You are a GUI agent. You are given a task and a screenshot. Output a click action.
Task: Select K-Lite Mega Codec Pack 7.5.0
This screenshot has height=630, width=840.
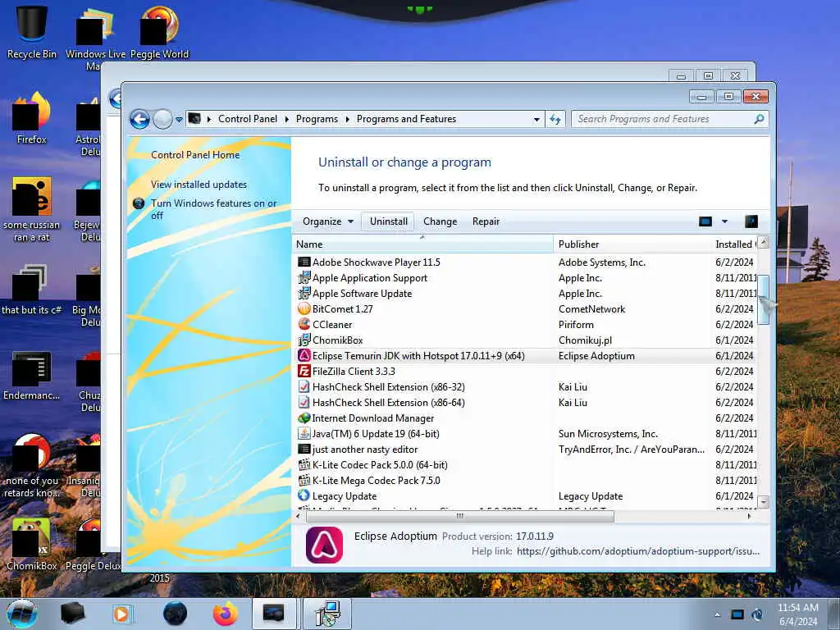point(376,481)
